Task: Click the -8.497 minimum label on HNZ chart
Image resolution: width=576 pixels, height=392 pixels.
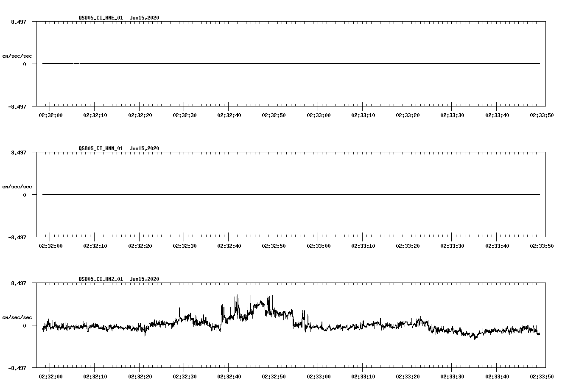Action: coord(17,368)
